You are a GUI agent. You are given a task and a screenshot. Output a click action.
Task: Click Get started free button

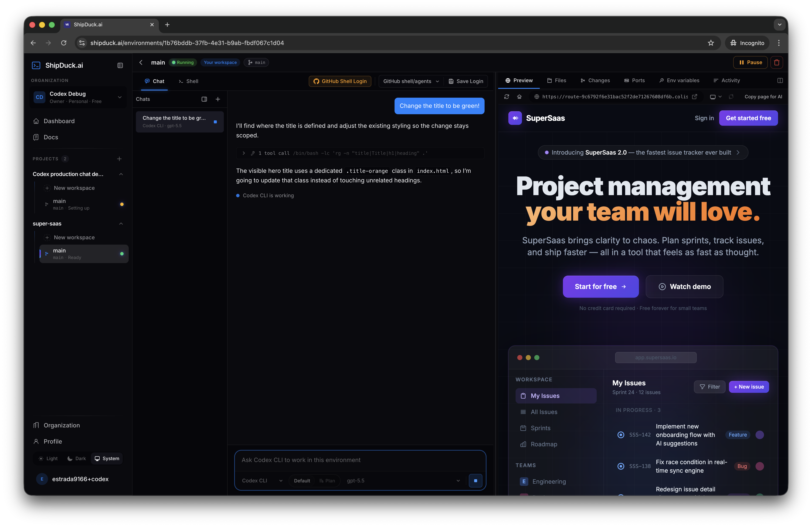click(748, 118)
